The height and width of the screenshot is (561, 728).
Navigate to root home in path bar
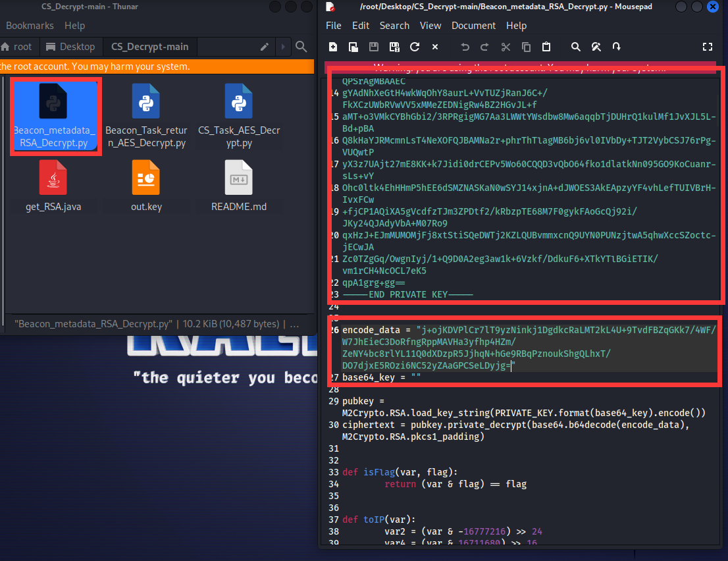(x=16, y=47)
